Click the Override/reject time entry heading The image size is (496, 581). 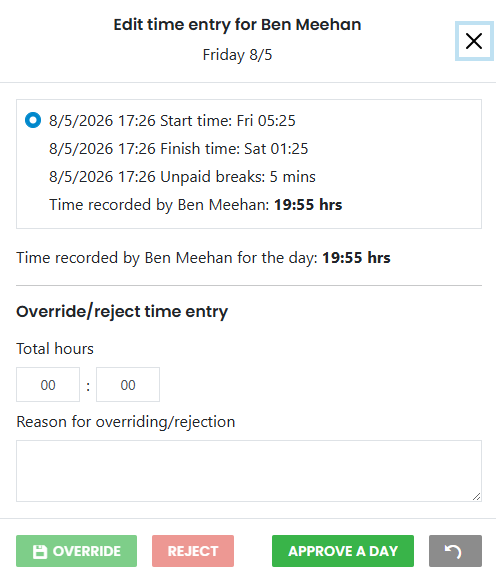(x=122, y=312)
